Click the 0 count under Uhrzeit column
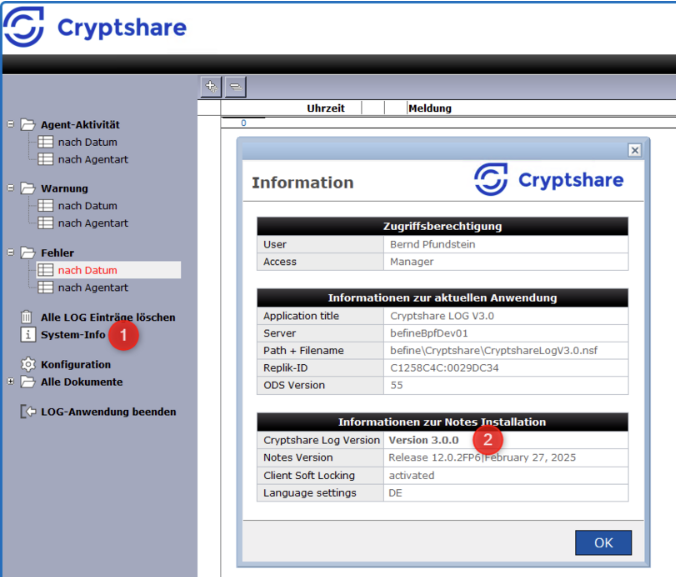Image resolution: width=676 pixels, height=577 pixels. [244, 123]
